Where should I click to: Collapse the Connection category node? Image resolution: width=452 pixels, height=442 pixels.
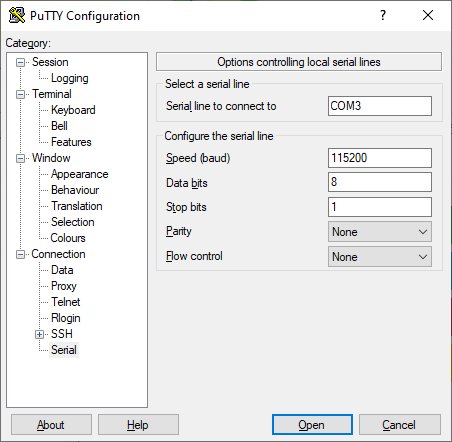click(x=20, y=254)
